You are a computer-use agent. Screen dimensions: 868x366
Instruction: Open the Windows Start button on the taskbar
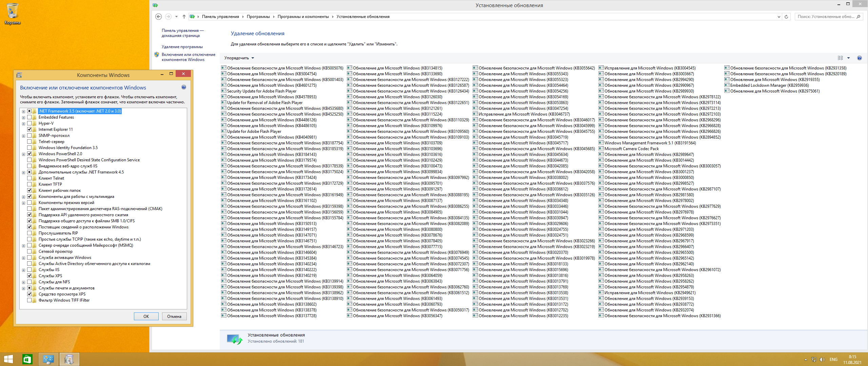click(x=8, y=359)
